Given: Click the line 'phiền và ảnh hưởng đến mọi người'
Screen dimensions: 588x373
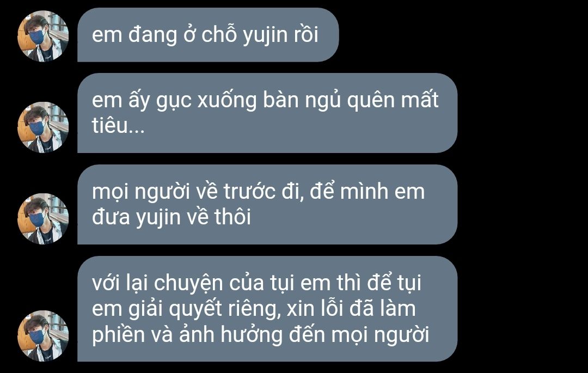Looking at the screenshot, I should (x=261, y=335).
